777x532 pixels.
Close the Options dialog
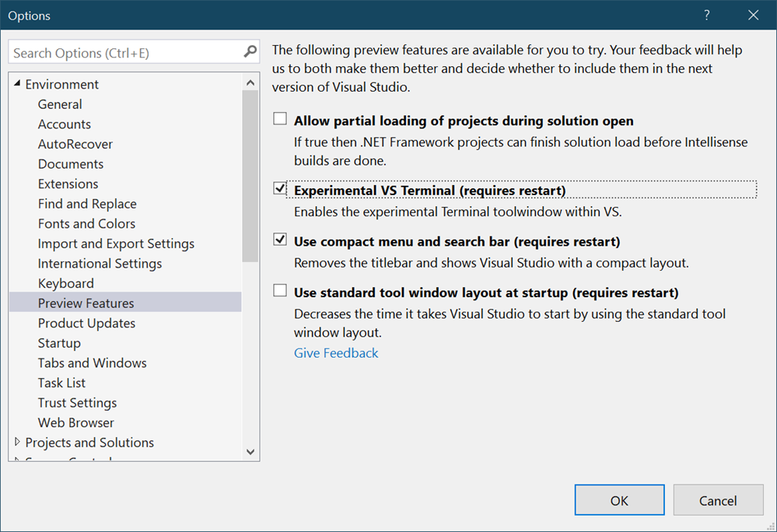pos(753,16)
